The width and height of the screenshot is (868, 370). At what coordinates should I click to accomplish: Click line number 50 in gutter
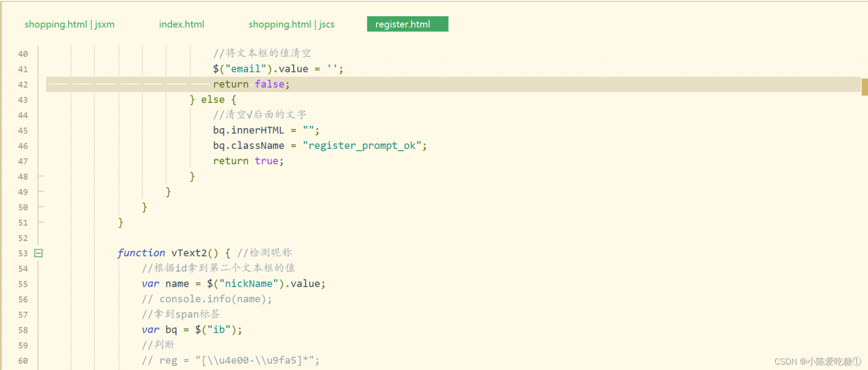(23, 207)
